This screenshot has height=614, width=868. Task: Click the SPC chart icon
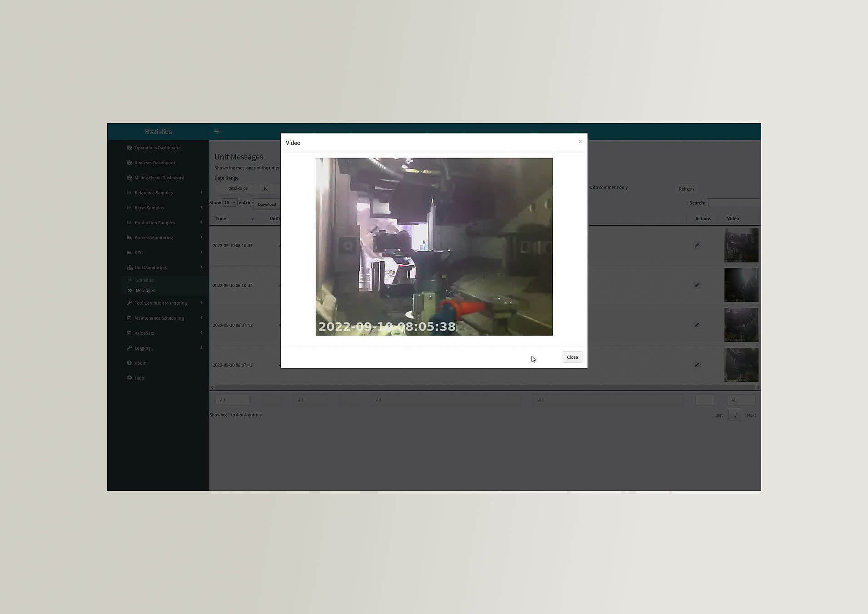point(129,253)
